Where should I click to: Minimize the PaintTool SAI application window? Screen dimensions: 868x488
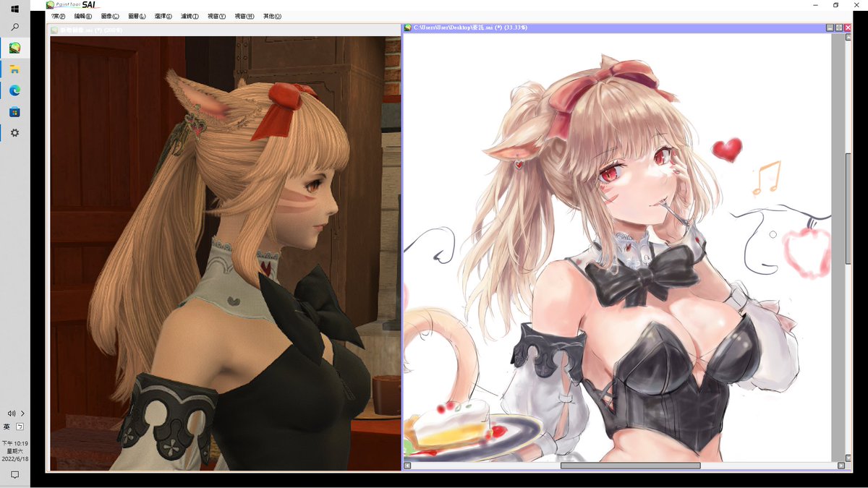coord(815,5)
